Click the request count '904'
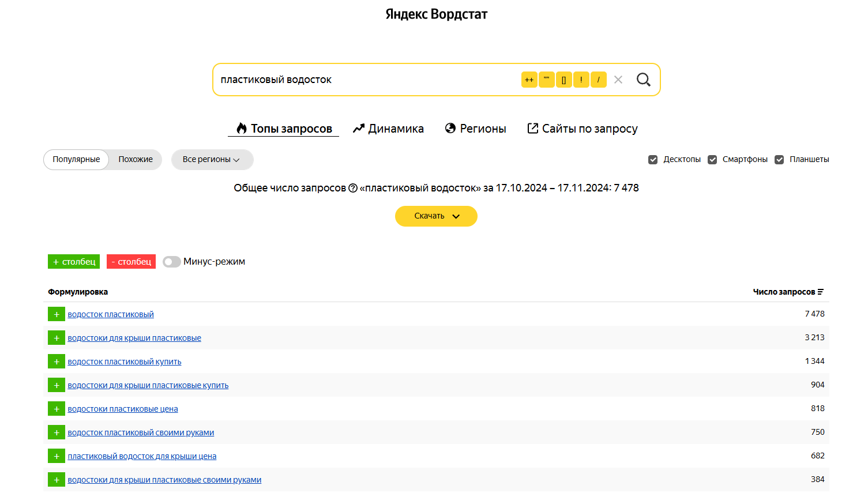Screen dimensions: 868x493 [818, 385]
